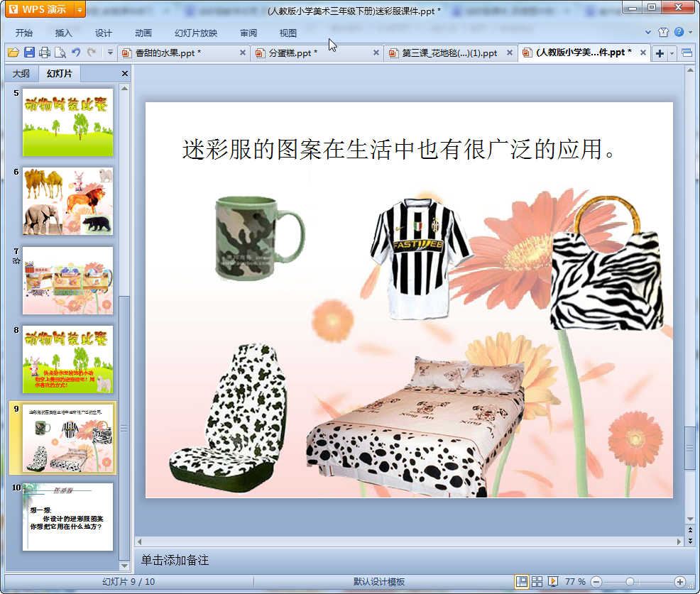The image size is (700, 594).
Task: Click the Save icon in quick toolbar
Action: point(29,53)
